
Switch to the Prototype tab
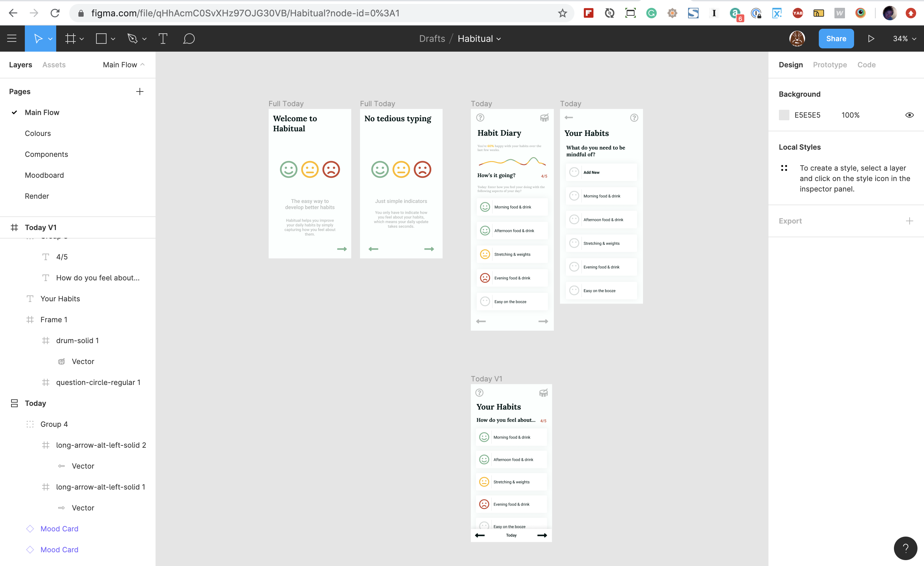click(830, 64)
